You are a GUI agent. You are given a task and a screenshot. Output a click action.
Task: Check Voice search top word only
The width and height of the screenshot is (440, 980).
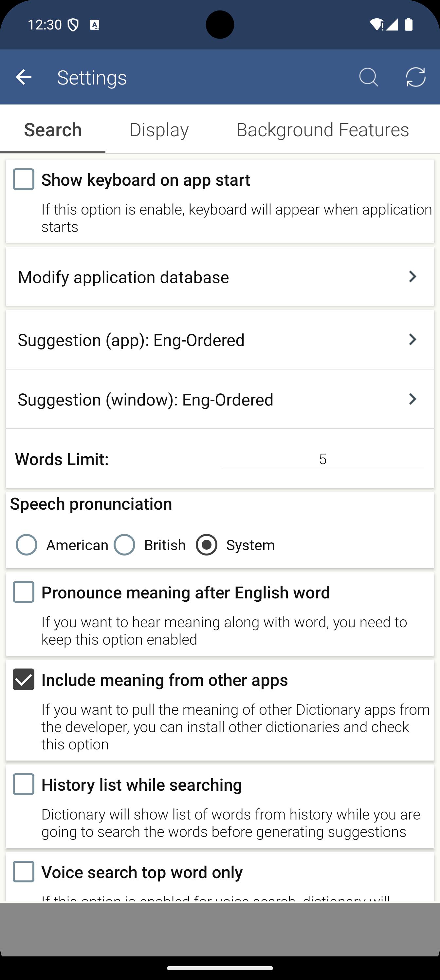pyautogui.click(x=24, y=872)
